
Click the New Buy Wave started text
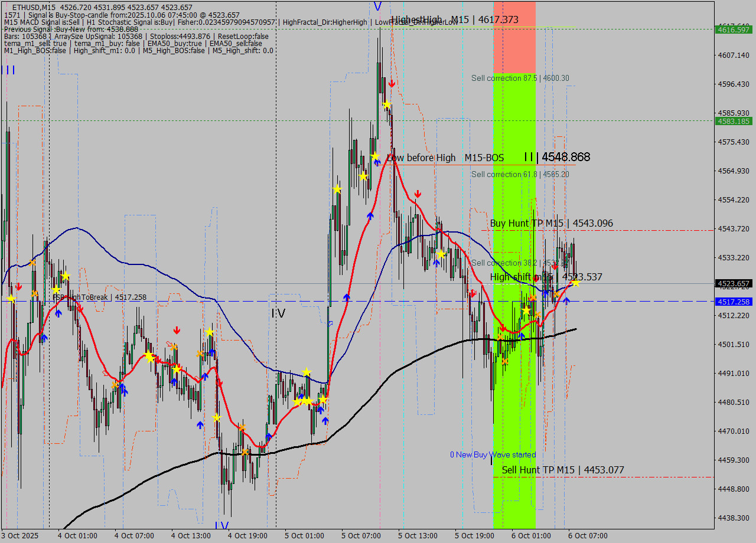(x=492, y=454)
